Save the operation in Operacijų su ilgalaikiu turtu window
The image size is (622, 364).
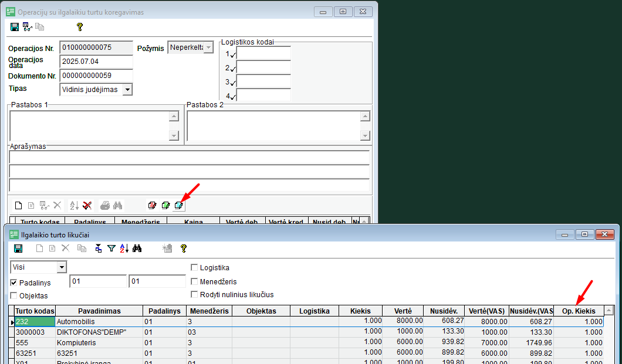15,27
